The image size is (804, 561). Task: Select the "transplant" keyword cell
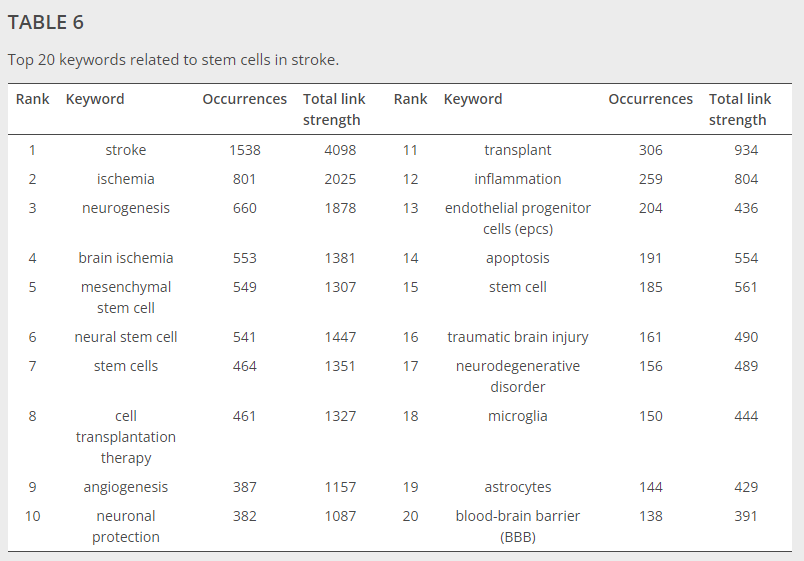[x=518, y=150]
